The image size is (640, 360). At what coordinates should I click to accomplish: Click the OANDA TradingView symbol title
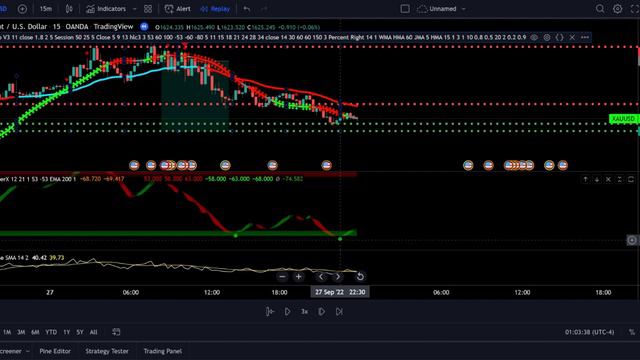[x=67, y=27]
